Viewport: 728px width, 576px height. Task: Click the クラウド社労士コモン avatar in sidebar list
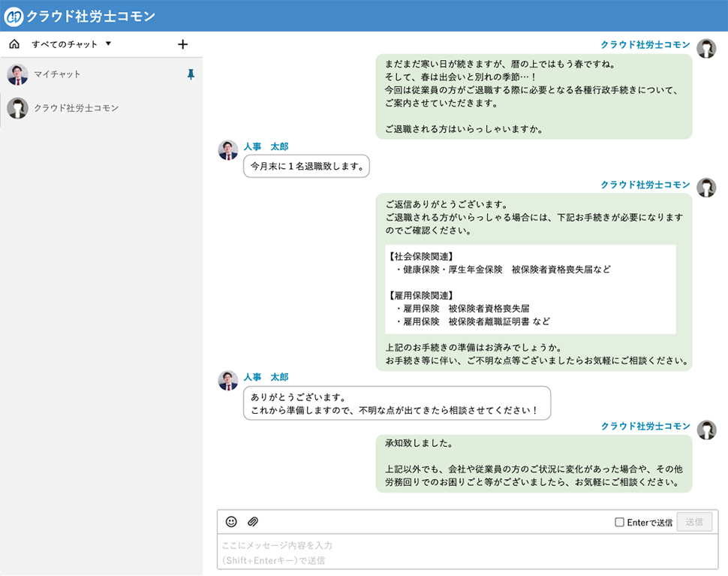coord(17,108)
